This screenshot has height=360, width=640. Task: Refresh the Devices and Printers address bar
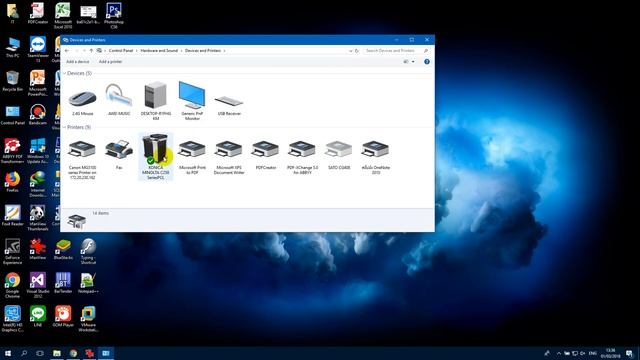coord(357,51)
